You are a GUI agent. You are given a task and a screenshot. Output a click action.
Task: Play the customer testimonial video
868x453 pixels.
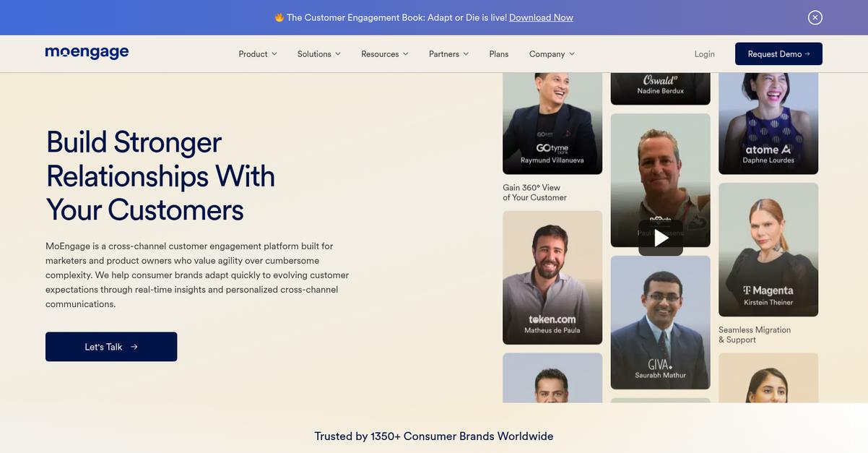(661, 238)
